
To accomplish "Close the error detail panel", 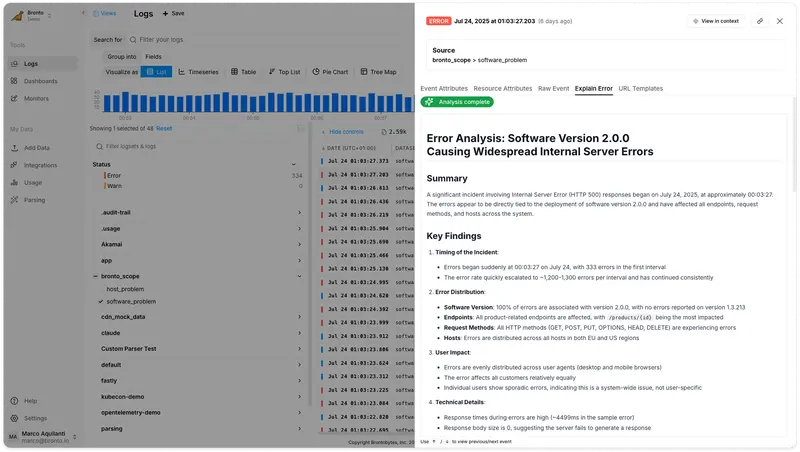I will click(780, 21).
